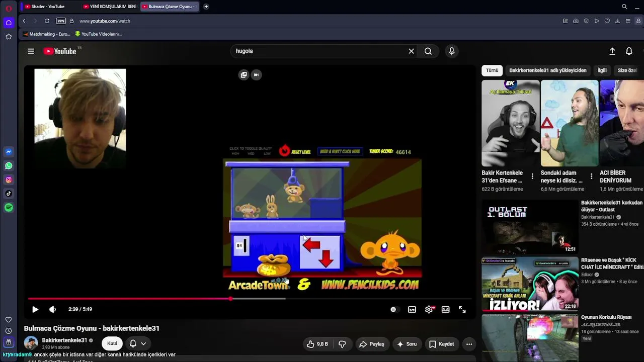This screenshot has height=362, width=644.
Task: Open Instagram in the Opera sidebar
Action: 9,179
